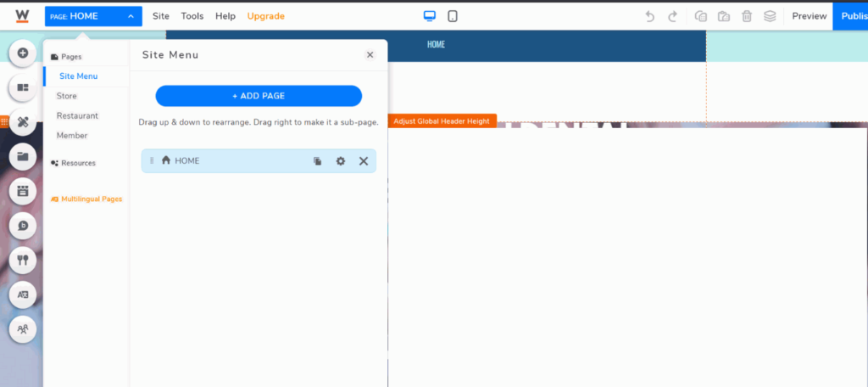Click the Redo arrow icon
This screenshot has width=868, height=387.
672,17
